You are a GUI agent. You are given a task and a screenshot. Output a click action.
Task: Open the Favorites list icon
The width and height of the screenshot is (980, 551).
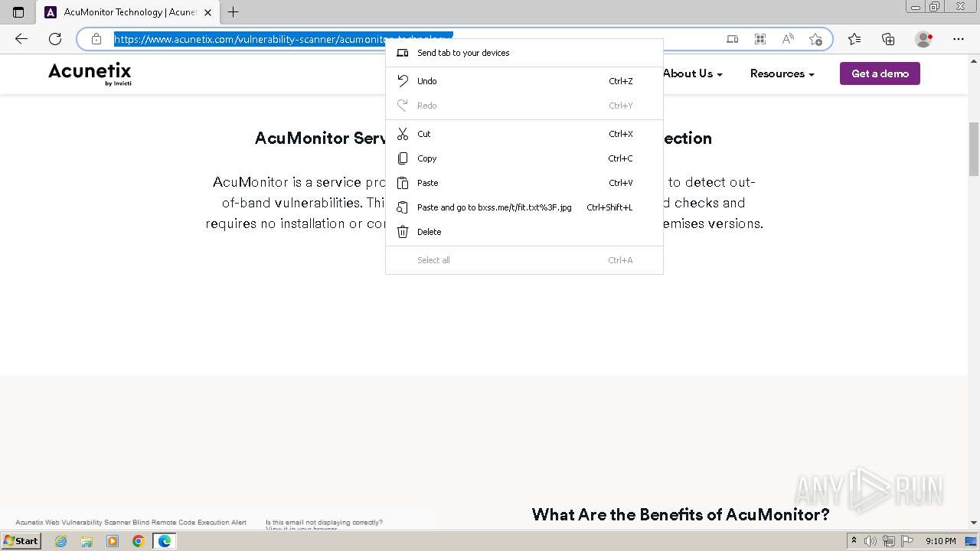[854, 39]
